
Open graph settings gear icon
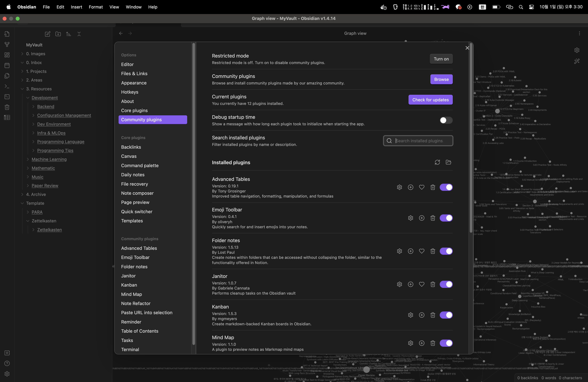[577, 50]
